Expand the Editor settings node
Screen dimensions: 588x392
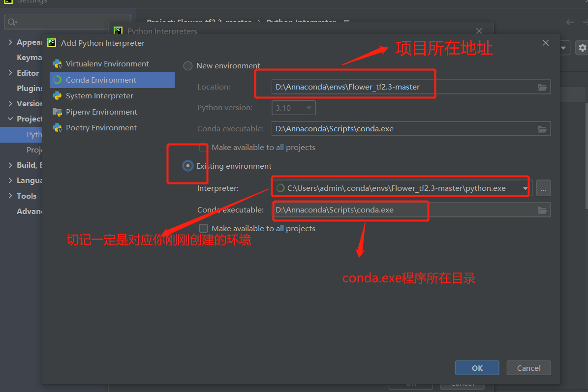pos(10,73)
